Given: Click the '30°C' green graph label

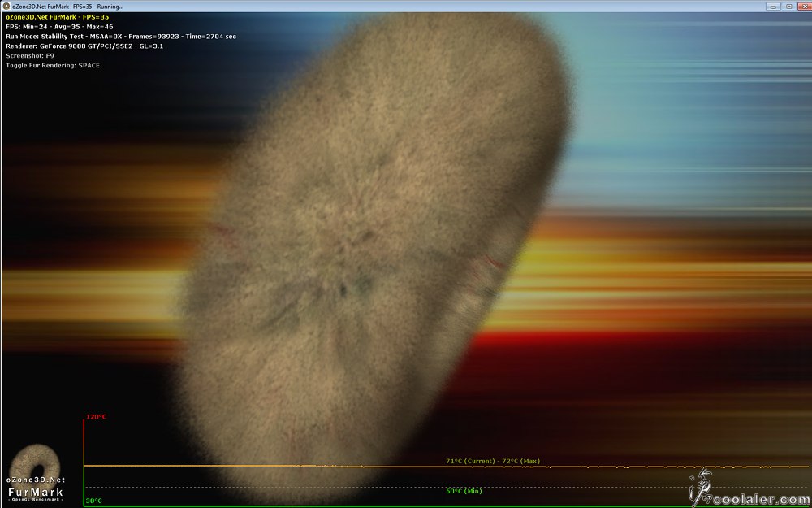Looking at the screenshot, I should tap(93, 501).
